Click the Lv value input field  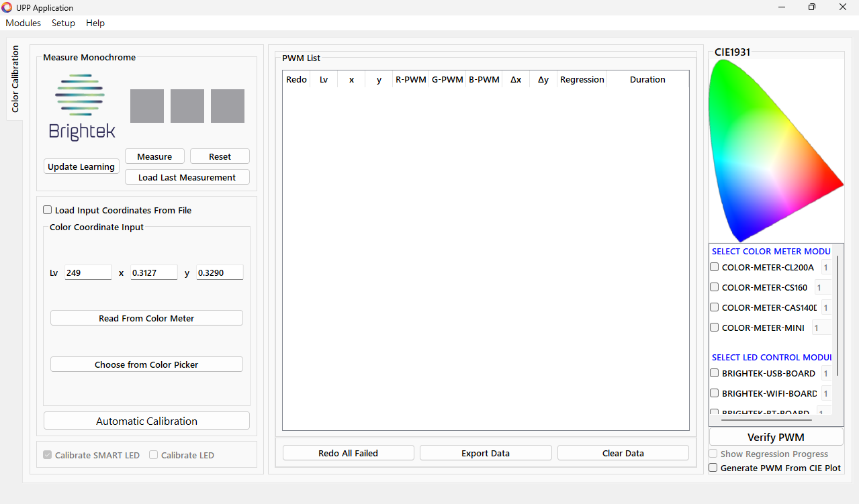88,272
